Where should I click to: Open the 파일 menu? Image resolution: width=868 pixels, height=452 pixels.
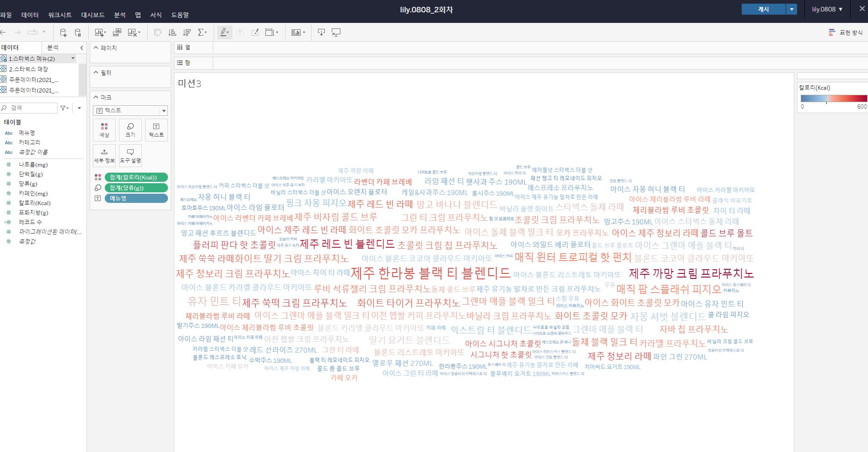tap(6, 15)
